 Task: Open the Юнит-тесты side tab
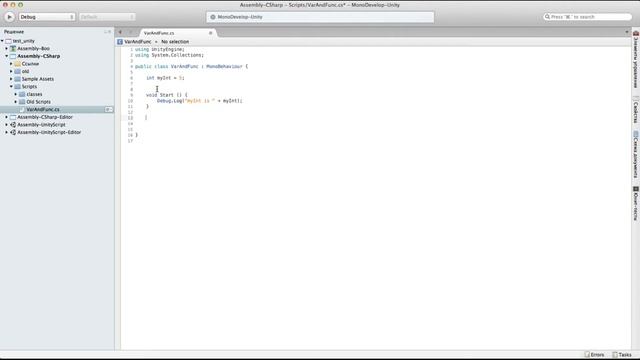tap(636, 204)
